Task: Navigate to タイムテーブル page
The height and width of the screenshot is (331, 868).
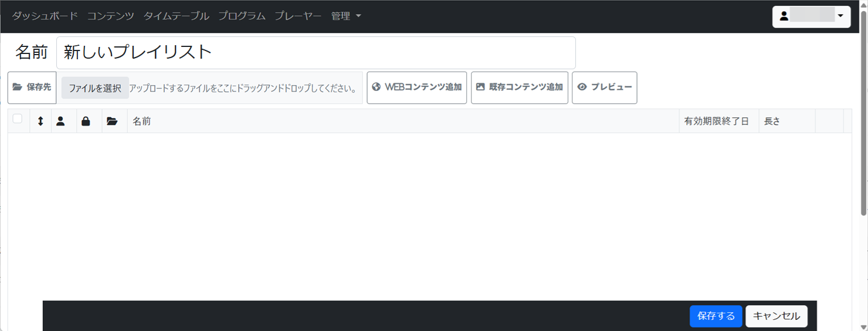Action: point(176,16)
